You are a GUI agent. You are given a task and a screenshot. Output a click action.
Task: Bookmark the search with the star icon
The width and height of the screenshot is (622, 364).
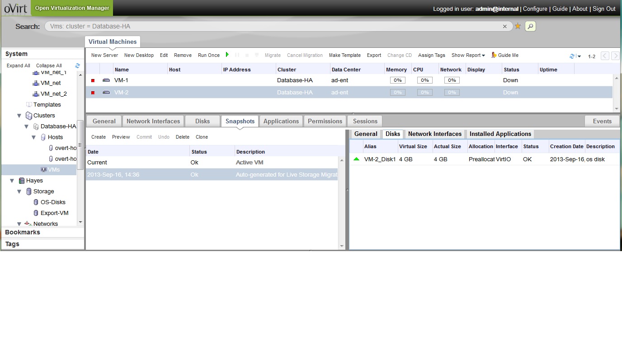point(518,26)
